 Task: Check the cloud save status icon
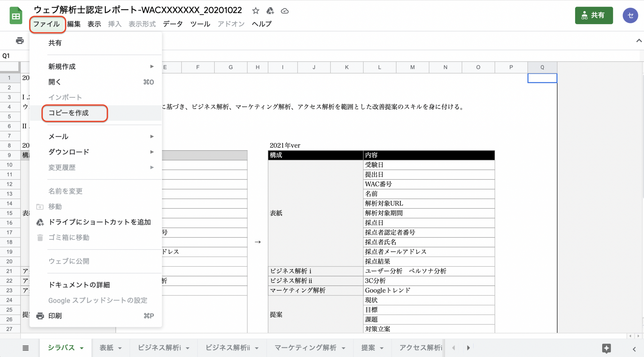[x=285, y=11]
